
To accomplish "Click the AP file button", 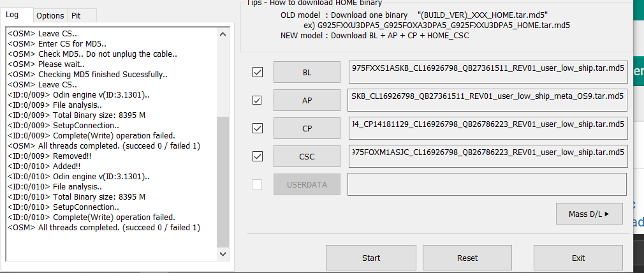I will [x=307, y=100].
